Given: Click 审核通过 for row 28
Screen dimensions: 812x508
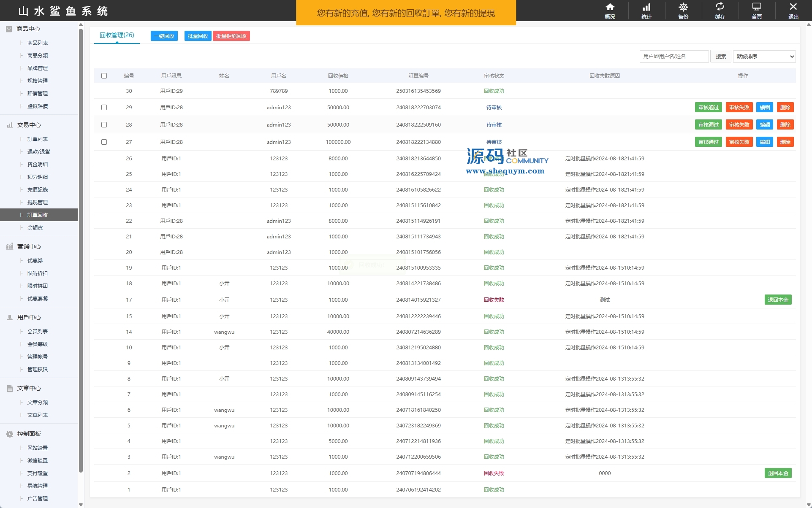Looking at the screenshot, I should pos(708,125).
